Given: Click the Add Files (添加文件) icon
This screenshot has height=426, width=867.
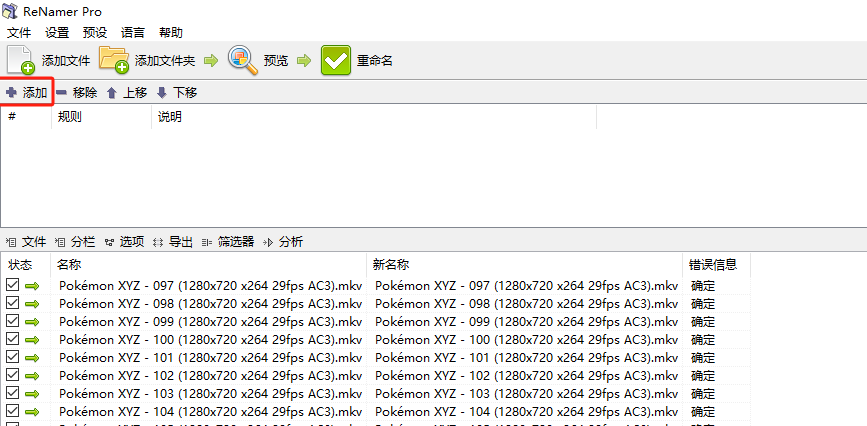Looking at the screenshot, I should [21, 60].
